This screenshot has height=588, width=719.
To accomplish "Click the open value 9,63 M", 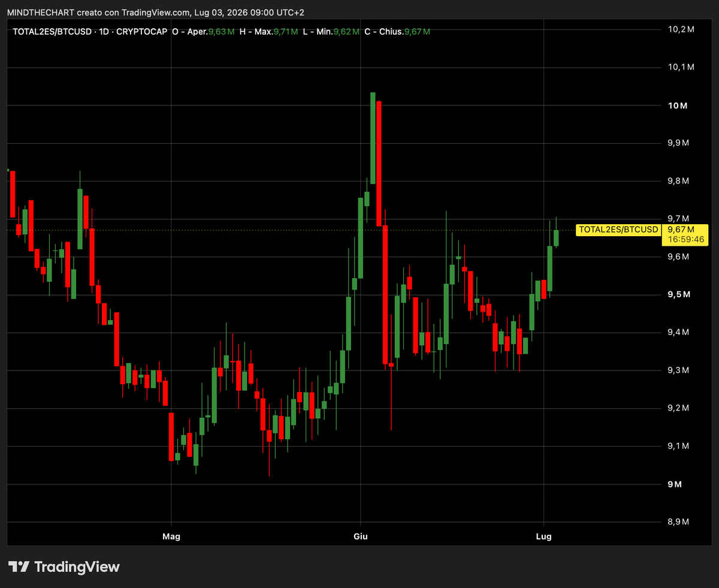I will point(221,31).
